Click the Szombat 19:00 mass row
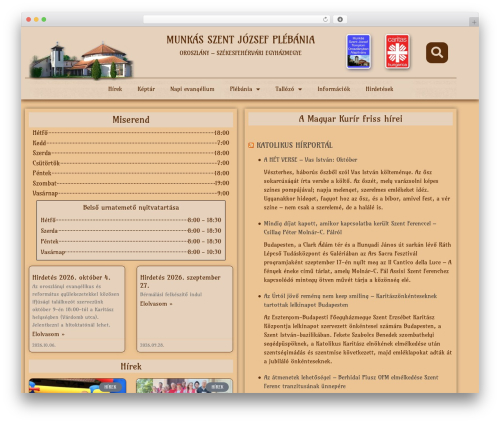500x423 pixels. 131,183
